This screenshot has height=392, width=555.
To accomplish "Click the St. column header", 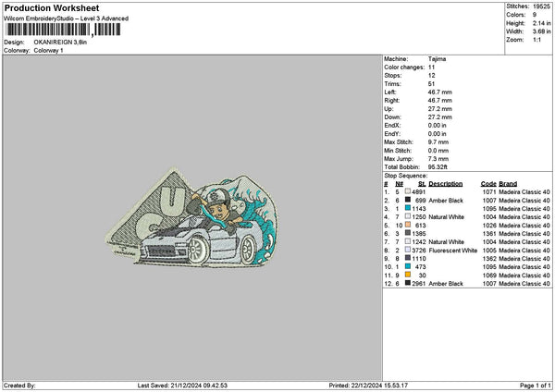I will point(422,184).
